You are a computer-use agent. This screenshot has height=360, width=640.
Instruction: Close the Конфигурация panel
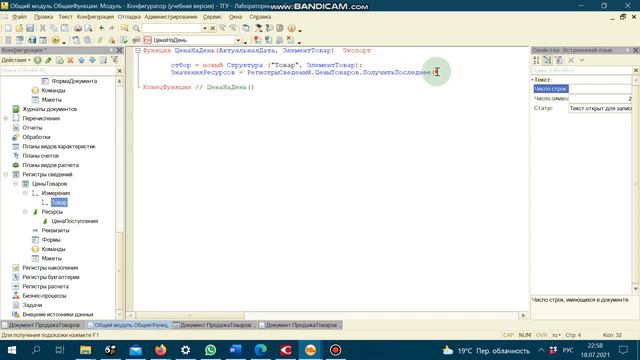(x=120, y=50)
